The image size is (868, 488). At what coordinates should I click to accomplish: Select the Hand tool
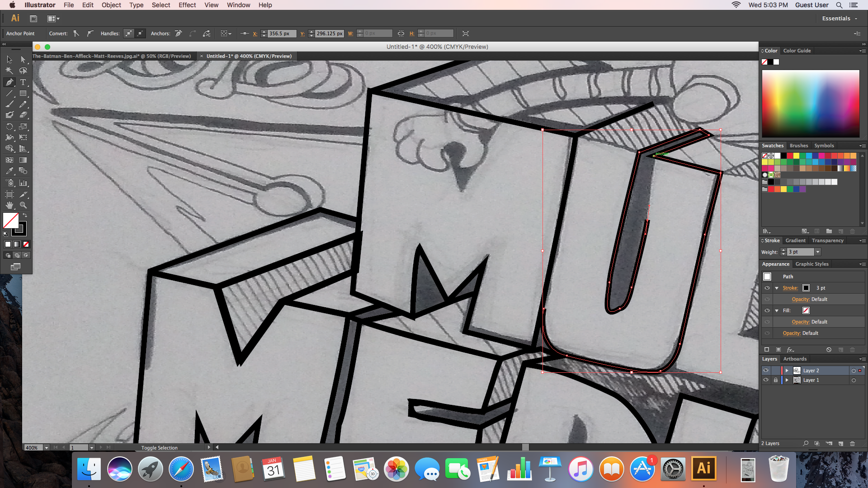click(9, 205)
